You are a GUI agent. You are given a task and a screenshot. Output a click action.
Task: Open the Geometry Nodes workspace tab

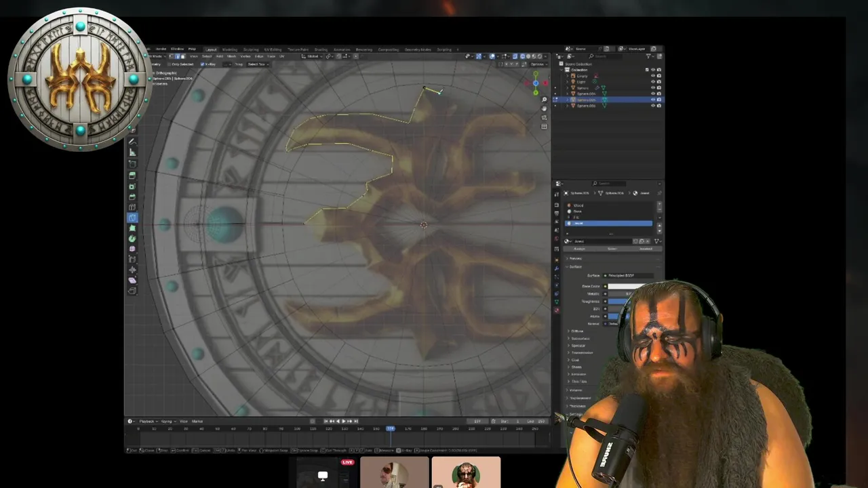pos(418,49)
